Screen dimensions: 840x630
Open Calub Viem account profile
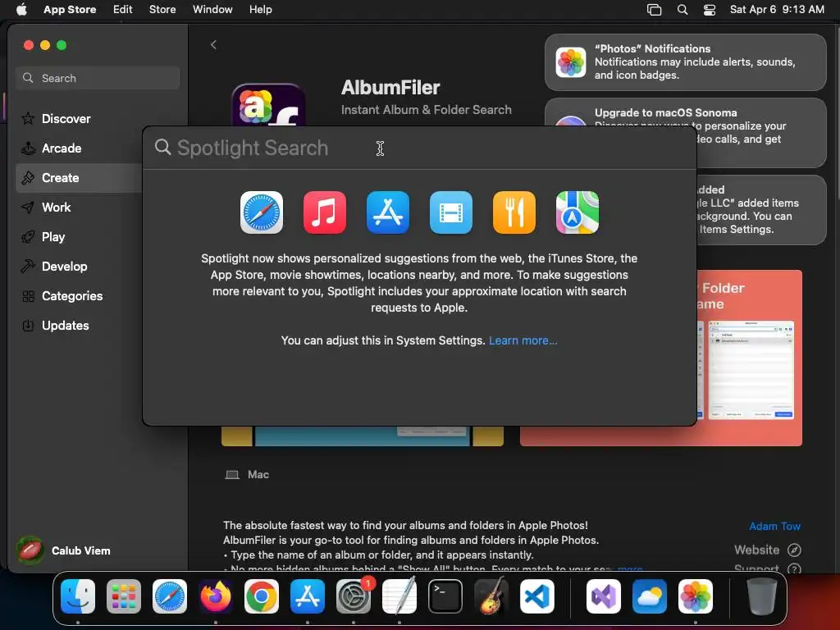63,550
